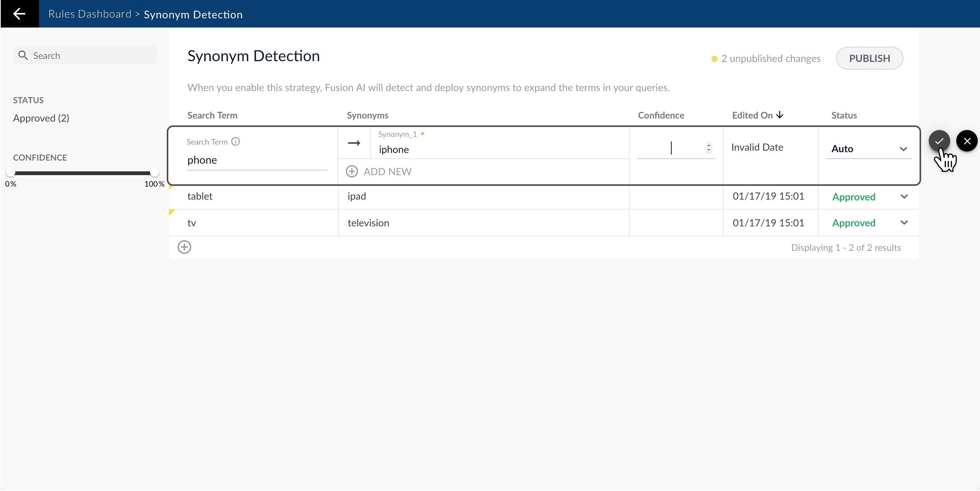Filter by Approved (2) status
This screenshot has width=980, height=491.
tap(41, 118)
